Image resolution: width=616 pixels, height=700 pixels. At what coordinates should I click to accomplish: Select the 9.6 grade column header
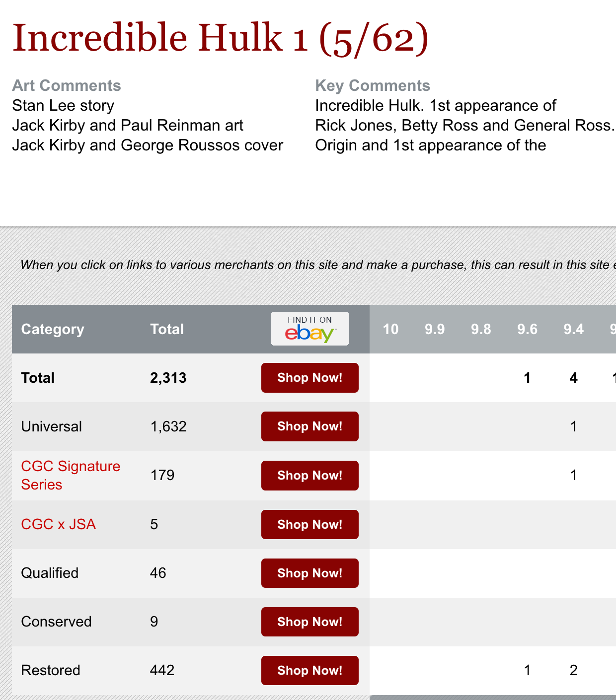click(527, 329)
